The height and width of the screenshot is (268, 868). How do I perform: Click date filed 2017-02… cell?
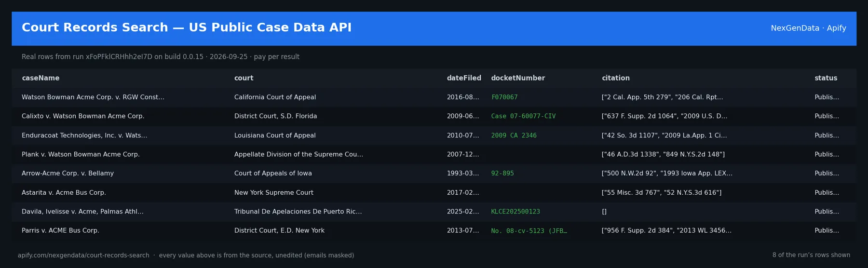click(463, 193)
